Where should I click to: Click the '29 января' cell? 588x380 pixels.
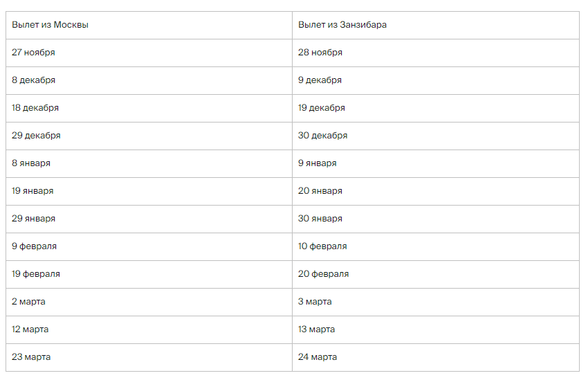33,219
